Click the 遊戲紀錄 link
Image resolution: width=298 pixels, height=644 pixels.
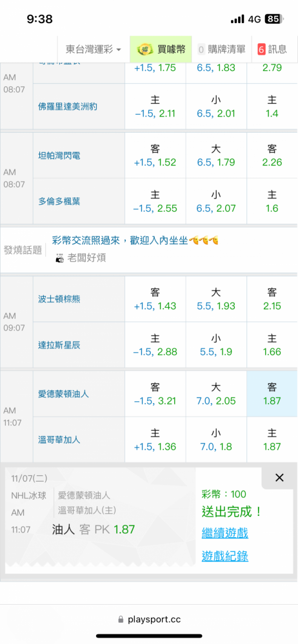click(224, 556)
